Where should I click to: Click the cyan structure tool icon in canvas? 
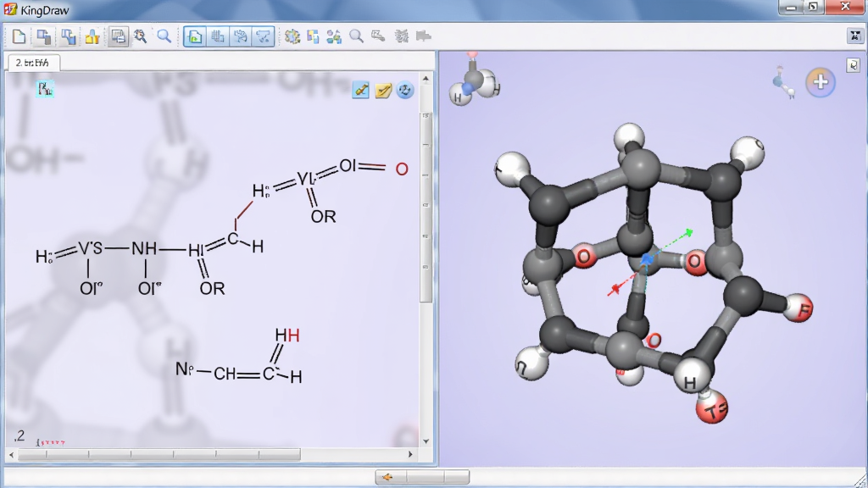pos(45,88)
